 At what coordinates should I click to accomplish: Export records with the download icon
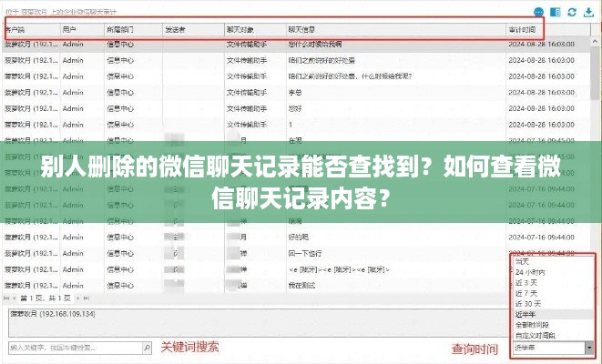coord(588,12)
